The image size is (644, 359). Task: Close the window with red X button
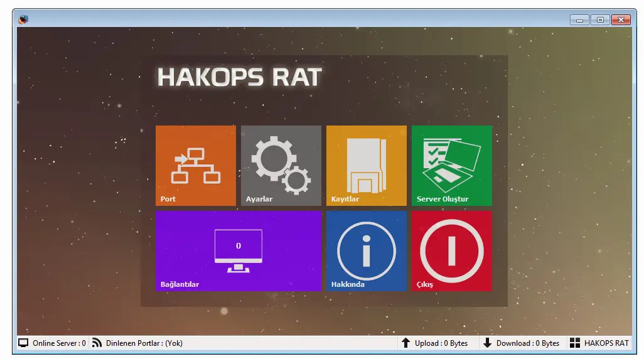click(x=621, y=19)
